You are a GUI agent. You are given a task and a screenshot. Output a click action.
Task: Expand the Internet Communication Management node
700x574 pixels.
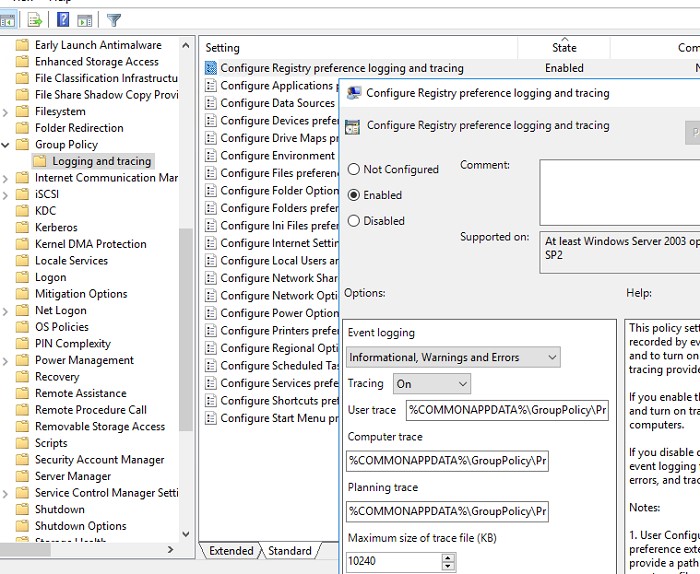pos(5,179)
